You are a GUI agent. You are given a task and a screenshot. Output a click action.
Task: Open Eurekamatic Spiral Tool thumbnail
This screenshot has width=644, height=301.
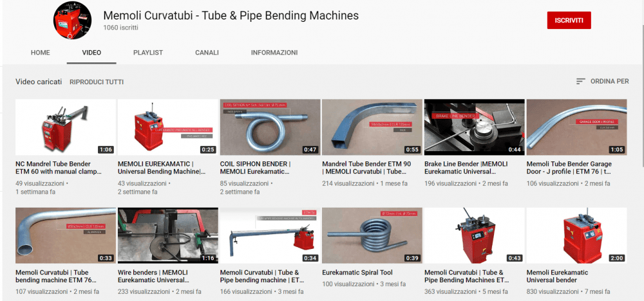(x=372, y=235)
